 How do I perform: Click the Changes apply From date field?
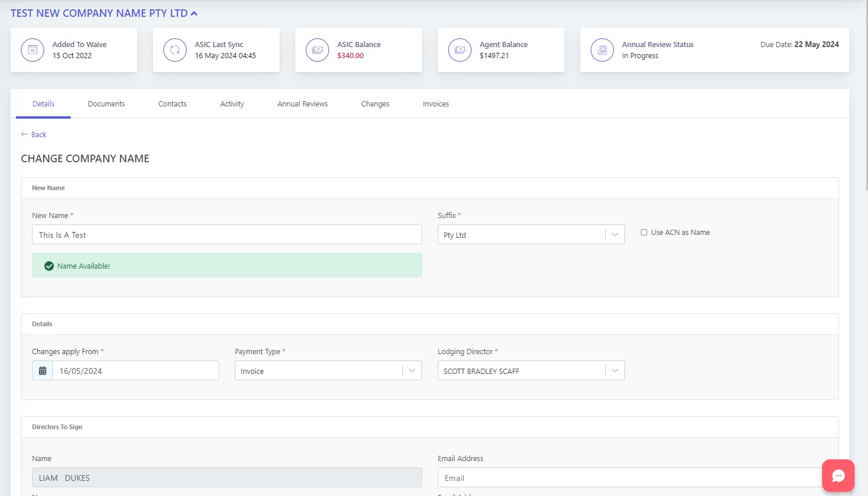[x=135, y=370]
